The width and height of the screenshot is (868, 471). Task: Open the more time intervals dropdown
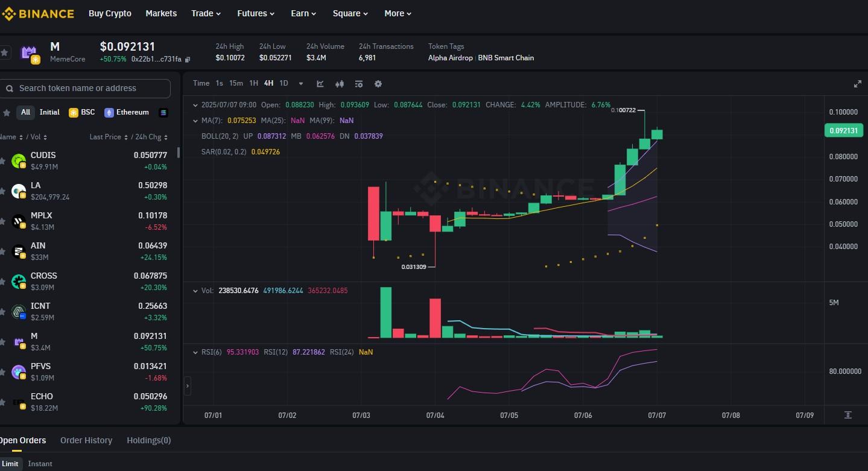[x=301, y=84]
